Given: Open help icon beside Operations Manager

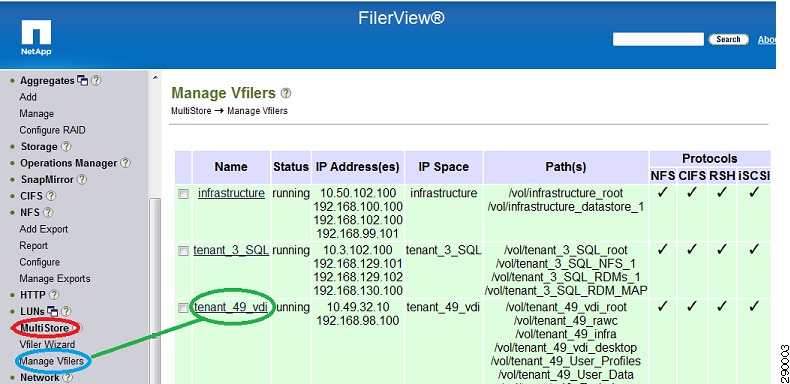Looking at the screenshot, I should coord(125,163).
